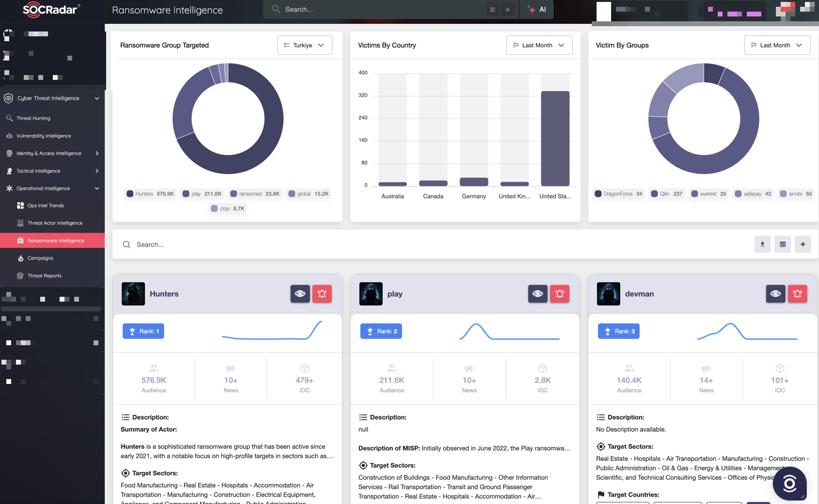Open Last Month dropdown for Victims By Country
This screenshot has width=819, height=504.
point(539,45)
